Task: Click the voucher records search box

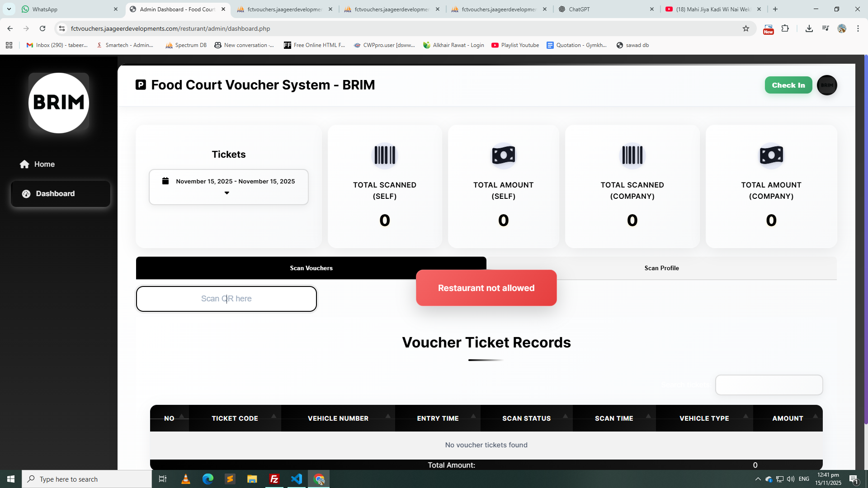Action: [769, 385]
